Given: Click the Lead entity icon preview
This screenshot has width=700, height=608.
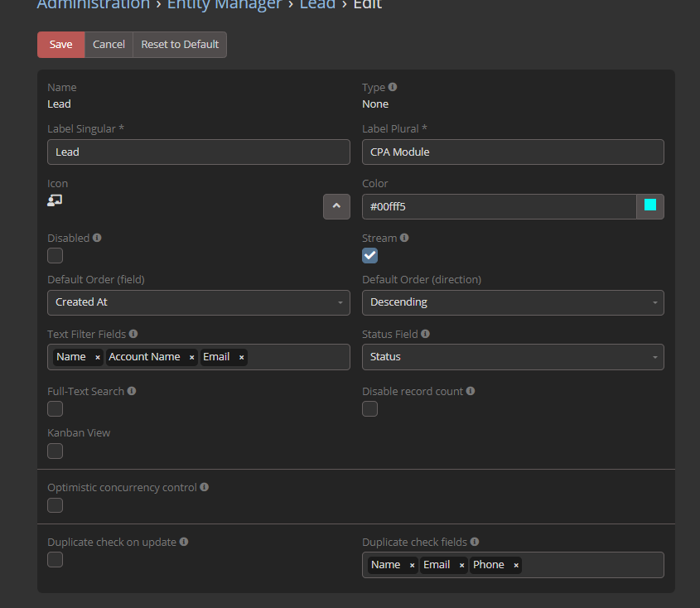Looking at the screenshot, I should [x=55, y=200].
